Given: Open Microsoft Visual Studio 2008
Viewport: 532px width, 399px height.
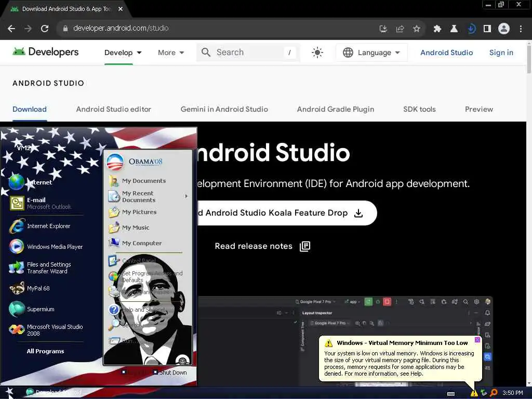Looking at the screenshot, I should [46, 330].
